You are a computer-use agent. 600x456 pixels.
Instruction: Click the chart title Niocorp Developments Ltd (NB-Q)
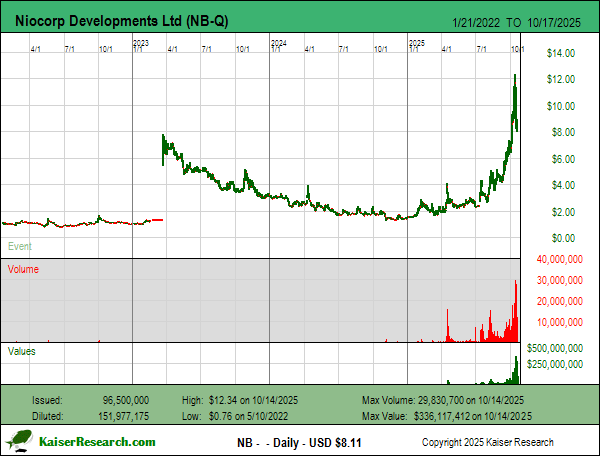[x=122, y=21]
